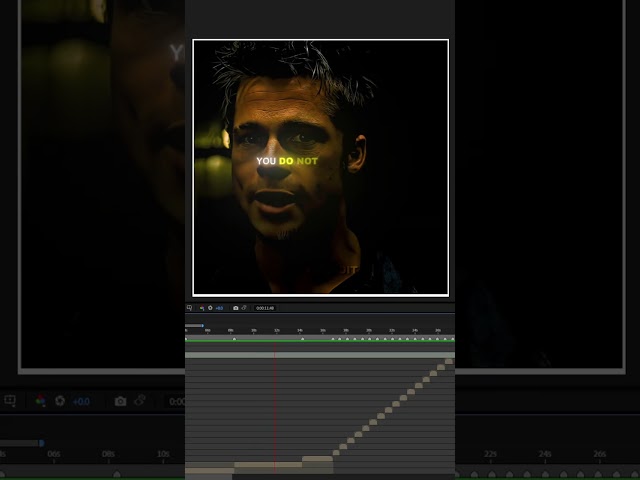640x480 pixels.
Task: Click the yellow word DO in the preview
Action: pos(286,161)
